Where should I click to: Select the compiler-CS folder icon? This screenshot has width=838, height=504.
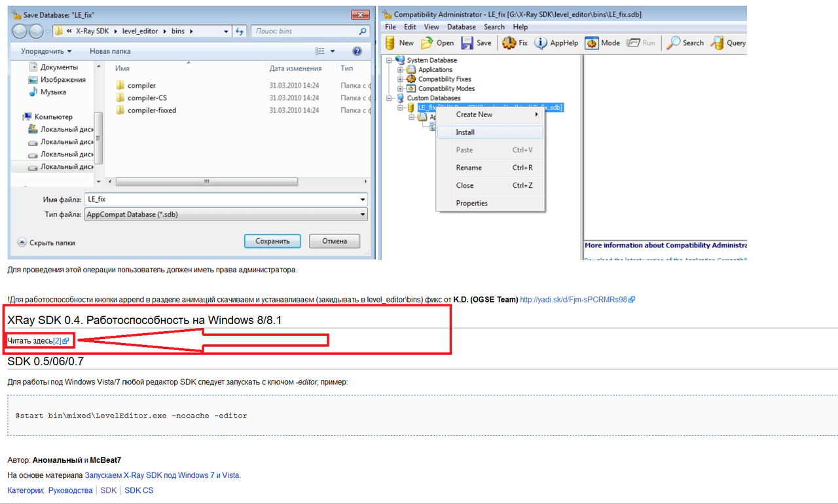tap(120, 98)
